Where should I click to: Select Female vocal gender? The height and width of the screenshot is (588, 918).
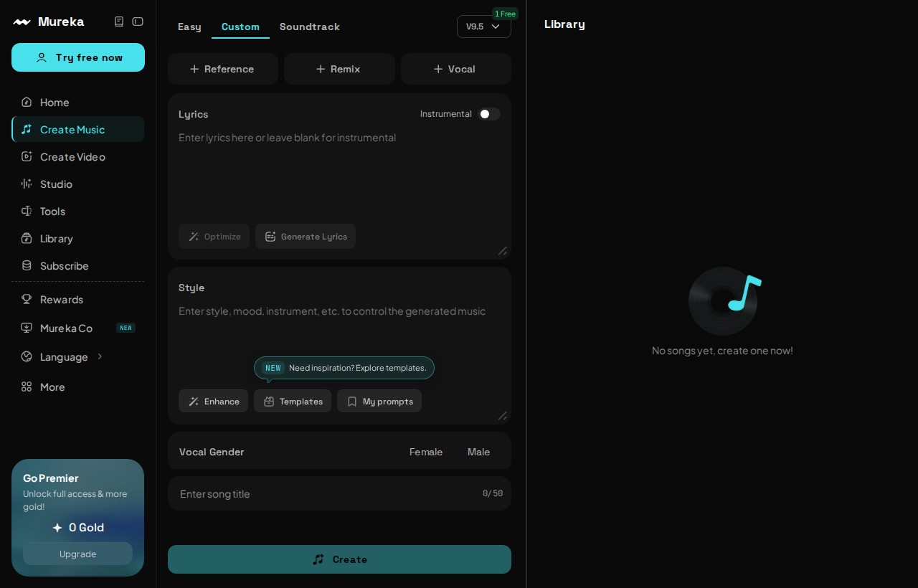426,452
